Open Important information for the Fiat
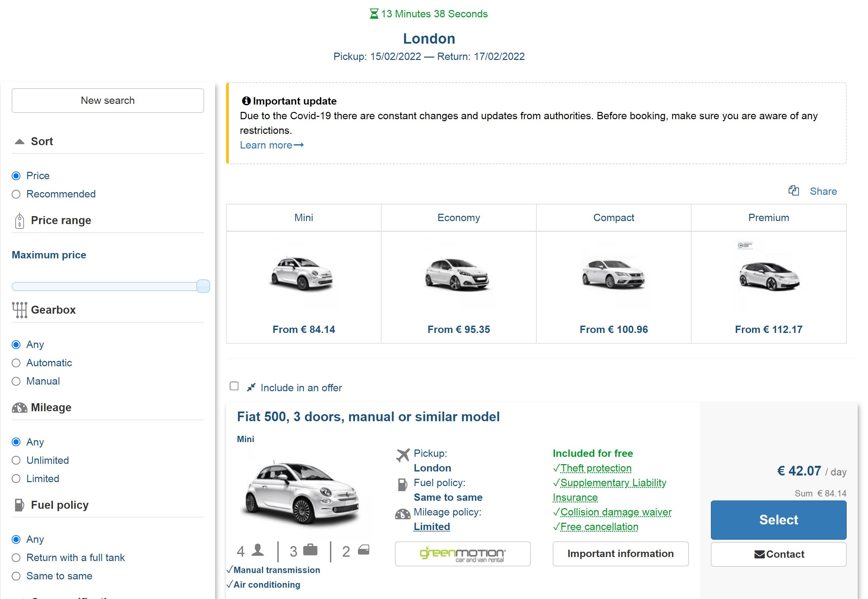 point(620,554)
